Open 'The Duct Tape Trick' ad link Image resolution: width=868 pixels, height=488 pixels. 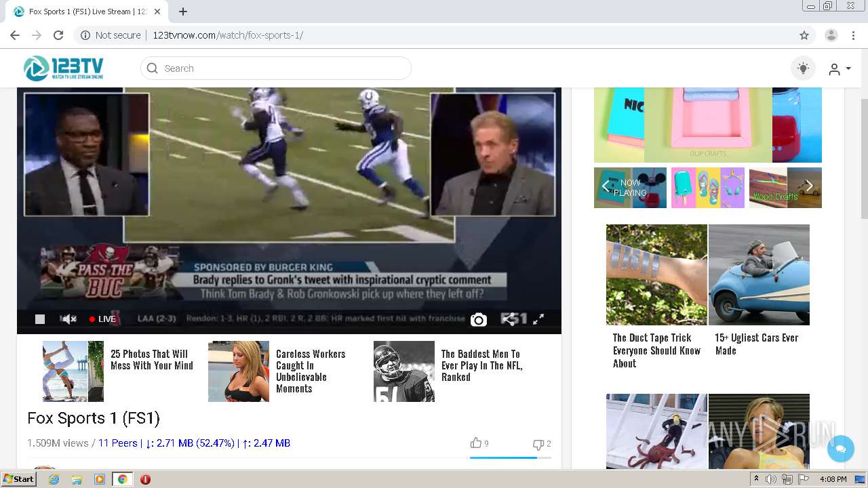coord(656,350)
